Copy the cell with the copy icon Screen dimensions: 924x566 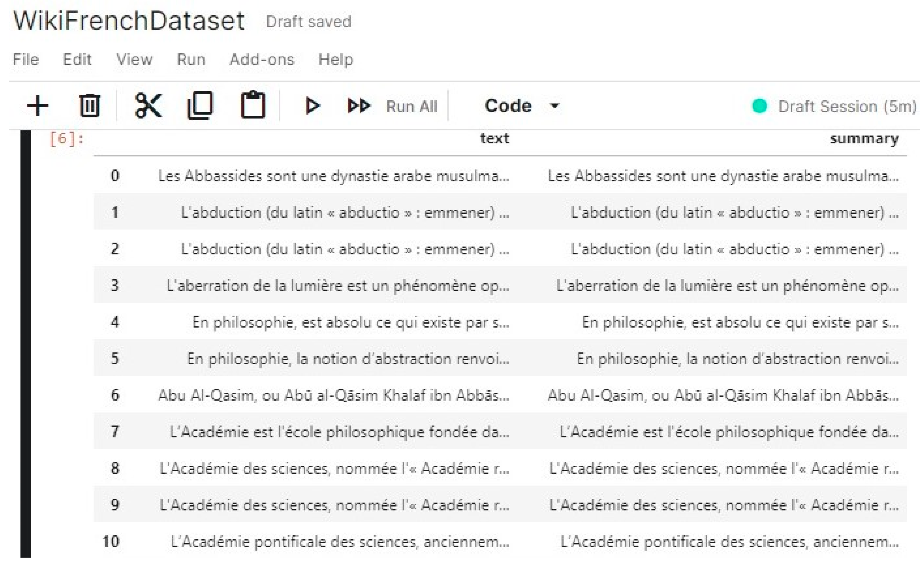(200, 106)
